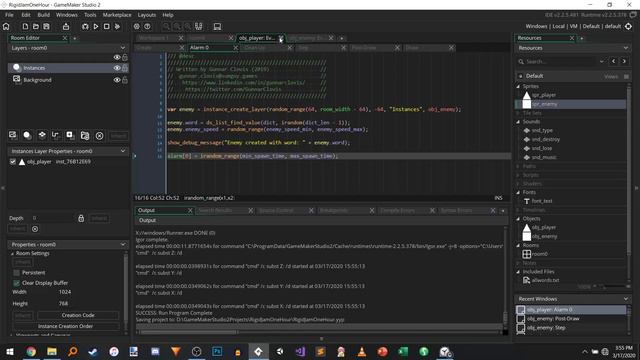Collapse the Layers - room0 panel
The image size is (640, 360).
coord(123,48)
